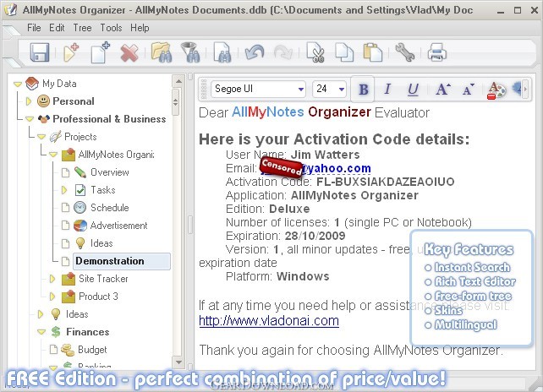Undo last action arrow icon

255,52
